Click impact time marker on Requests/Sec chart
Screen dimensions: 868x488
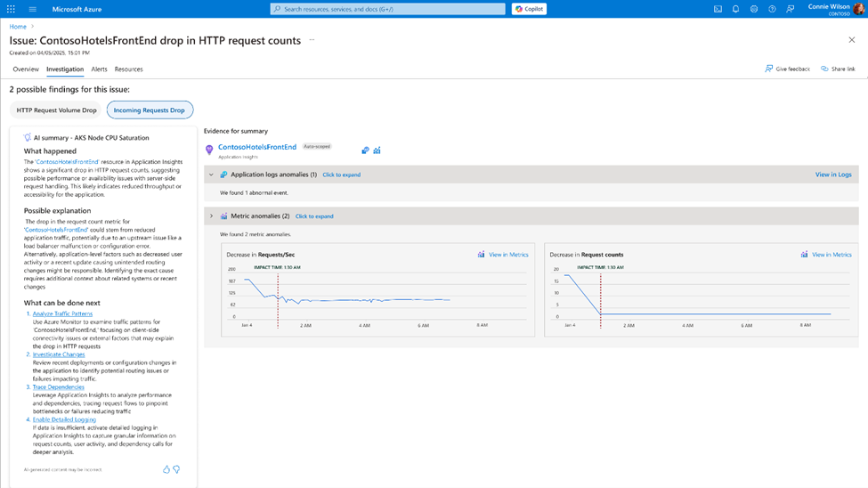click(x=278, y=299)
